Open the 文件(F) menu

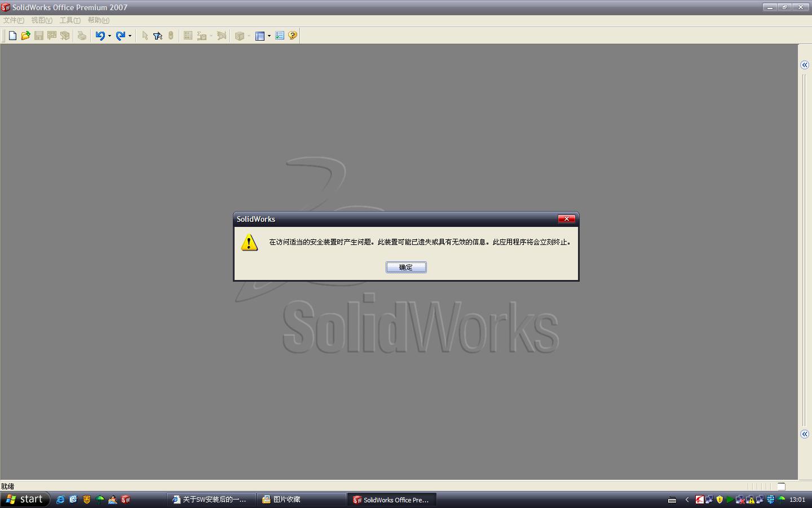click(x=14, y=20)
